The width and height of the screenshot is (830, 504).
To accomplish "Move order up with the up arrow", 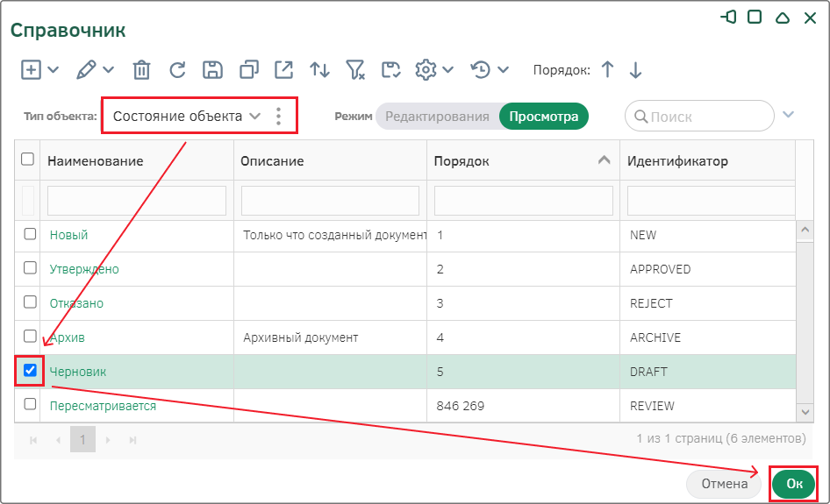I will click(x=608, y=70).
